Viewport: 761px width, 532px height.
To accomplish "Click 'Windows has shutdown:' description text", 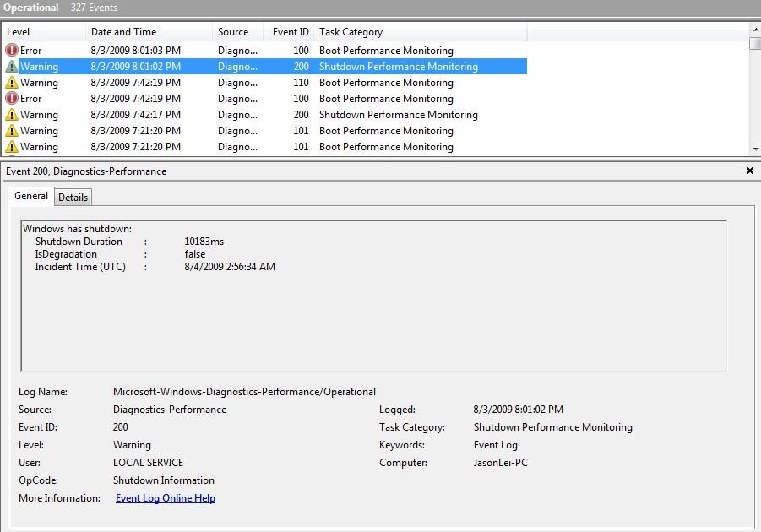I will point(77,229).
